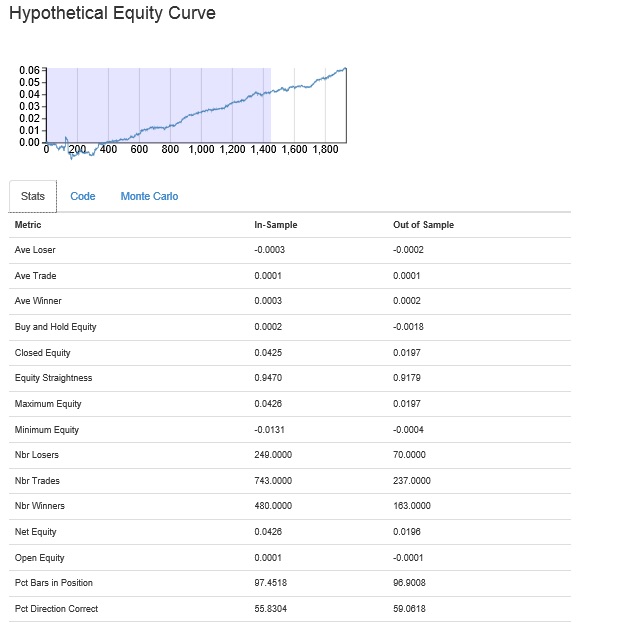Click the 59.0618 Pct Direction Correct value
This screenshot has height=623, width=618.
(410, 609)
